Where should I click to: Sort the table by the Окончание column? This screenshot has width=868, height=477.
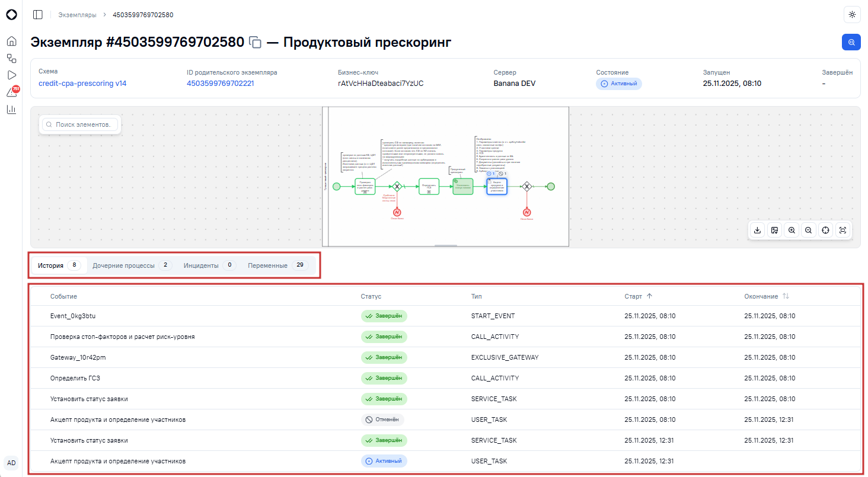click(767, 296)
